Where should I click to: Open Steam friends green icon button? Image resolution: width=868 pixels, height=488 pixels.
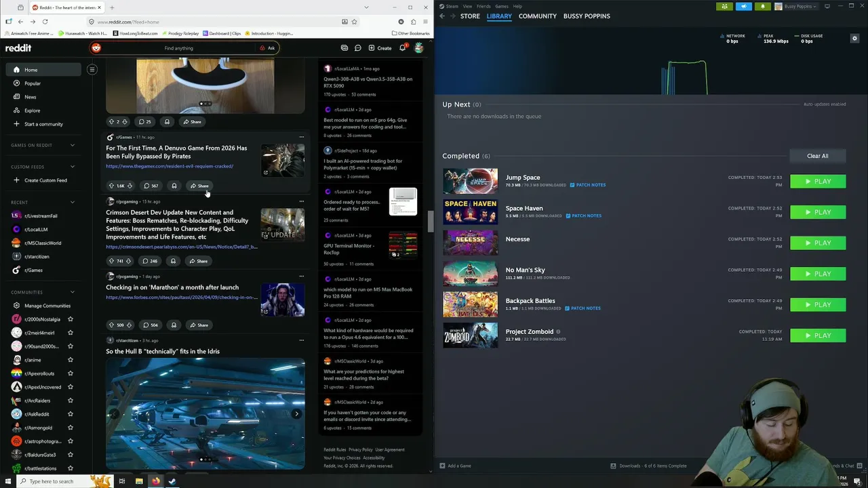(x=725, y=6)
